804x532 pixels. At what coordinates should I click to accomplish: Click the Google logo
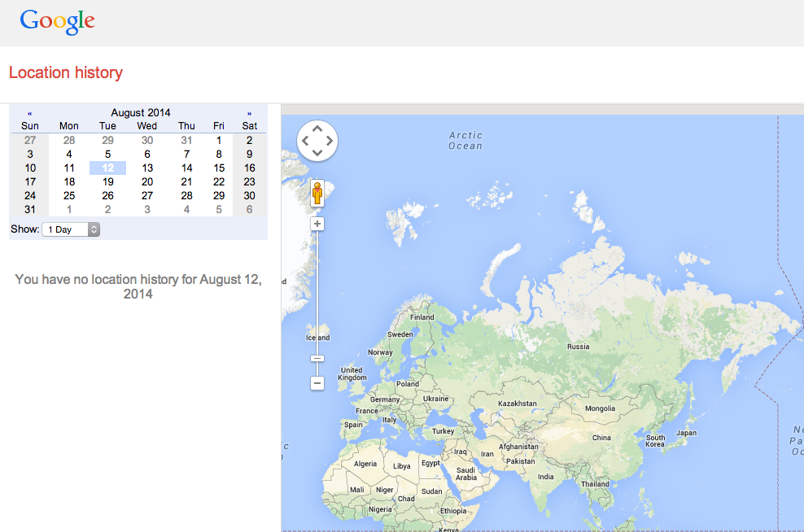(57, 21)
